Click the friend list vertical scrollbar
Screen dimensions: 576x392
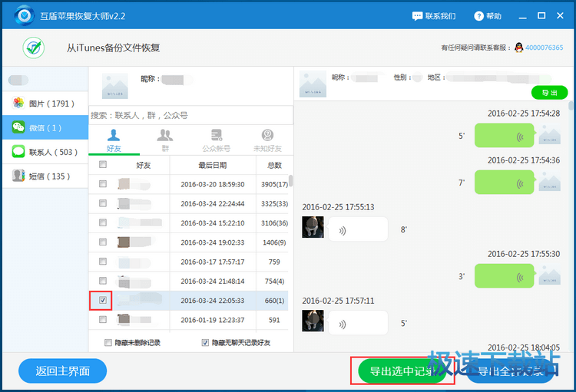pos(290,181)
